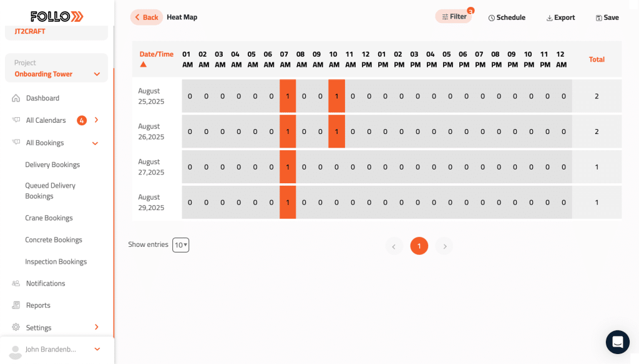639x364 pixels.
Task: Save the current heat map
Action: click(607, 17)
